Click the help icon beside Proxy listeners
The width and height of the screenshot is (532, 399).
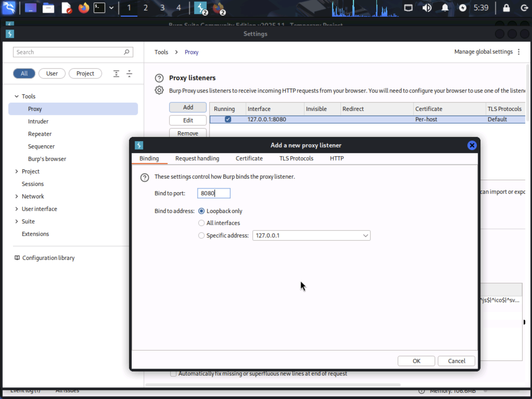[x=159, y=78]
